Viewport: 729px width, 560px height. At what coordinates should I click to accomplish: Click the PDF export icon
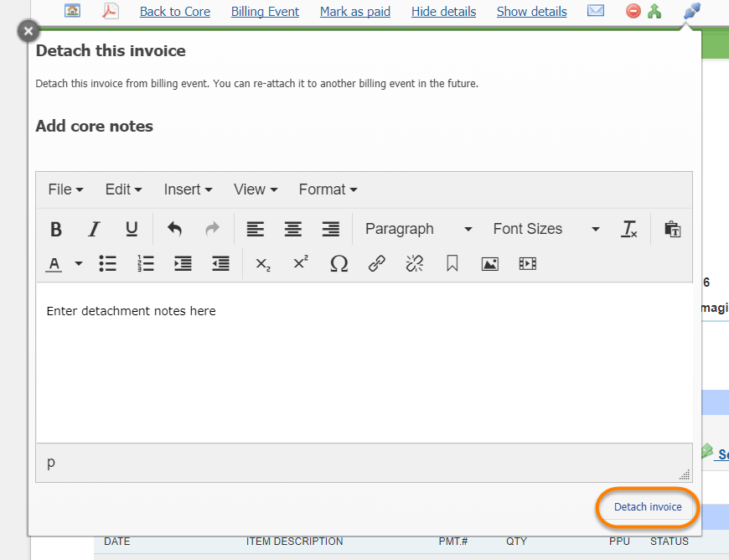111,11
